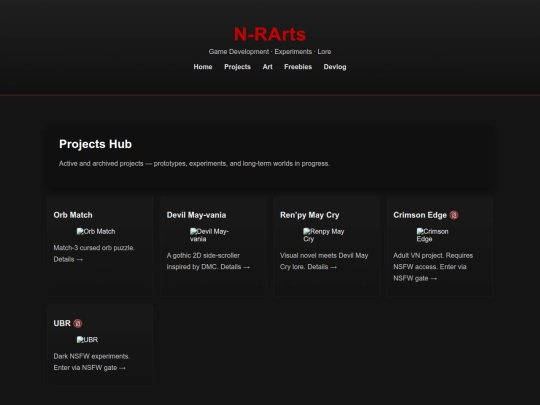Enter NSFW gate from Crimson Edge card

pos(415,278)
